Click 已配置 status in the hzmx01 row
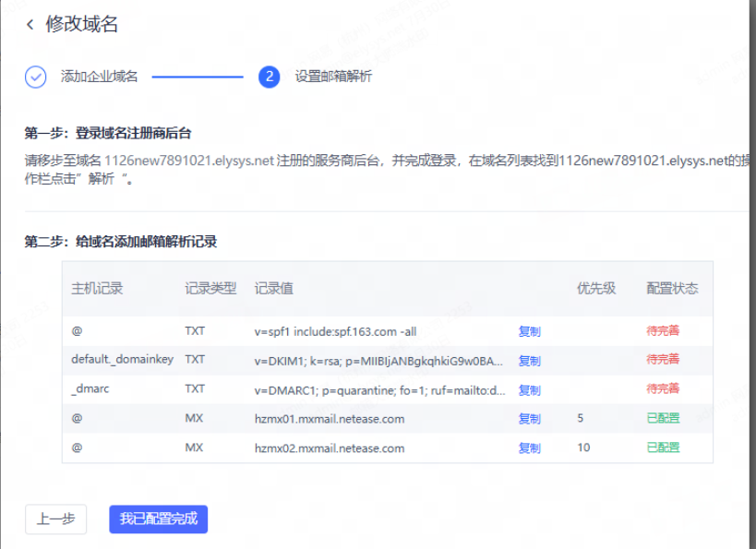756x549 pixels. [663, 418]
